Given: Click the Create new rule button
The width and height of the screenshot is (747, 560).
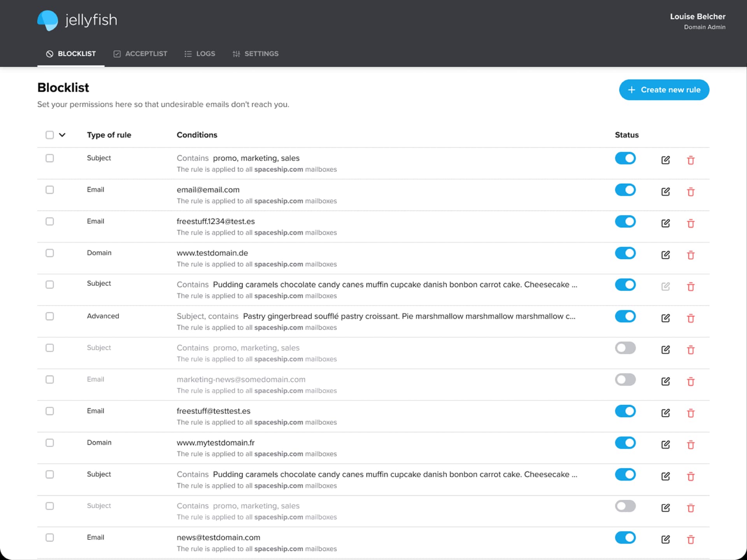Looking at the screenshot, I should 664,89.
